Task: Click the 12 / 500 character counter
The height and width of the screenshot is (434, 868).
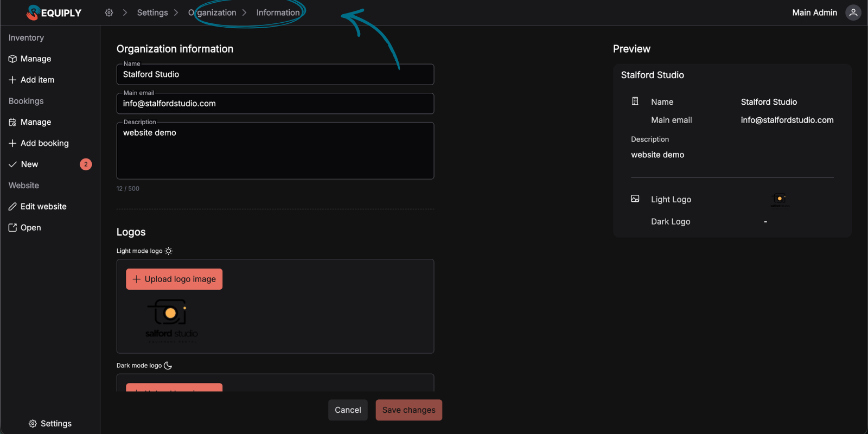Action: coord(128,189)
